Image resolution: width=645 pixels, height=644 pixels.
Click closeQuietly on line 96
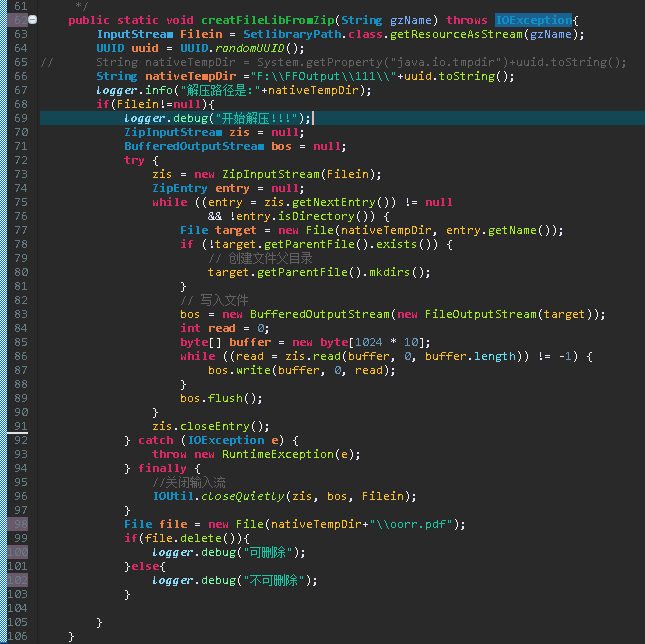click(242, 496)
